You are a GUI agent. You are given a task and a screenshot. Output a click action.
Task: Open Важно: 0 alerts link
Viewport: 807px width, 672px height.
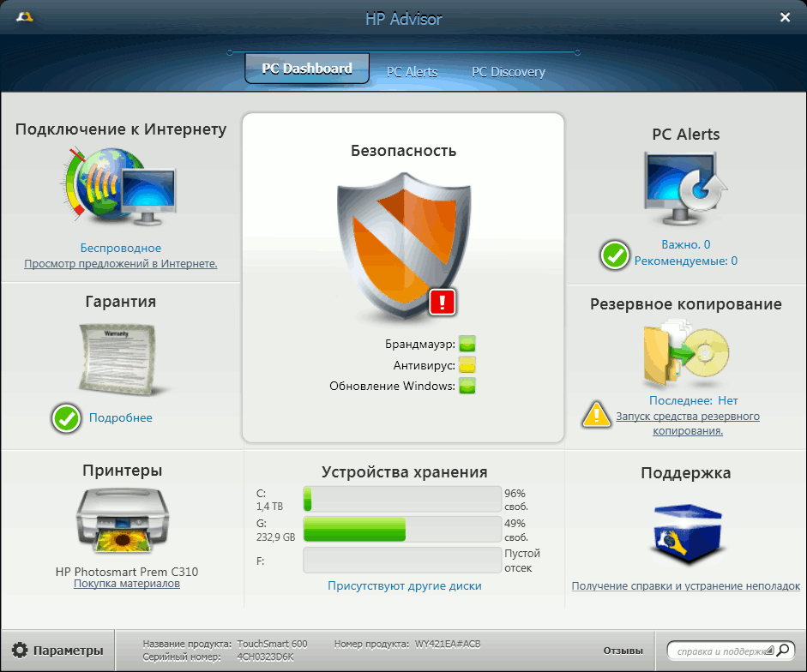(x=685, y=244)
